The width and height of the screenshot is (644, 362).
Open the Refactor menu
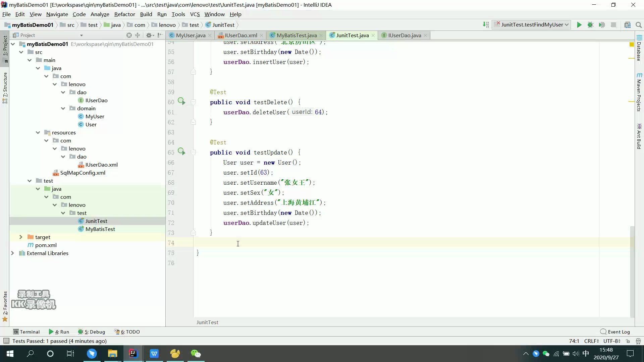tap(124, 14)
